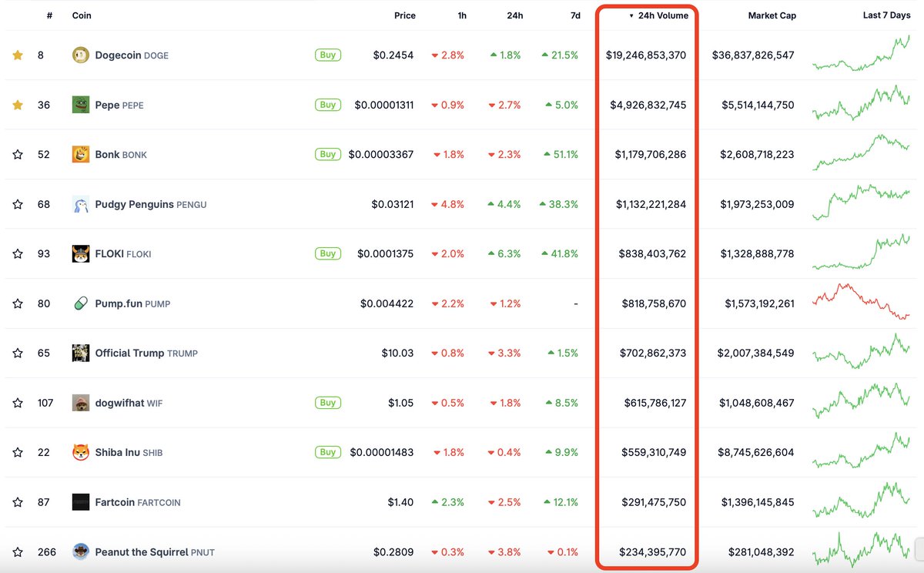Open the dogwifhat WIF coin page
Image resolution: width=924 pixels, height=573 pixels.
click(129, 403)
